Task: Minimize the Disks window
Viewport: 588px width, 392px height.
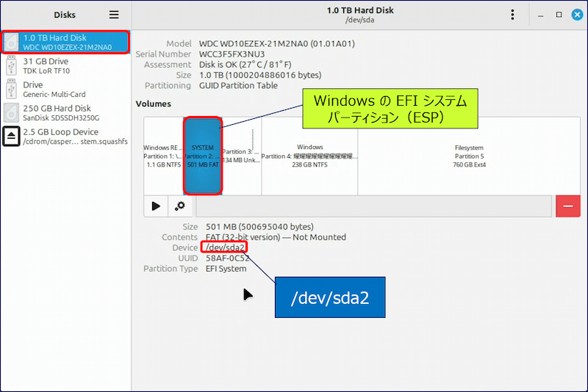Action: pyautogui.click(x=540, y=15)
